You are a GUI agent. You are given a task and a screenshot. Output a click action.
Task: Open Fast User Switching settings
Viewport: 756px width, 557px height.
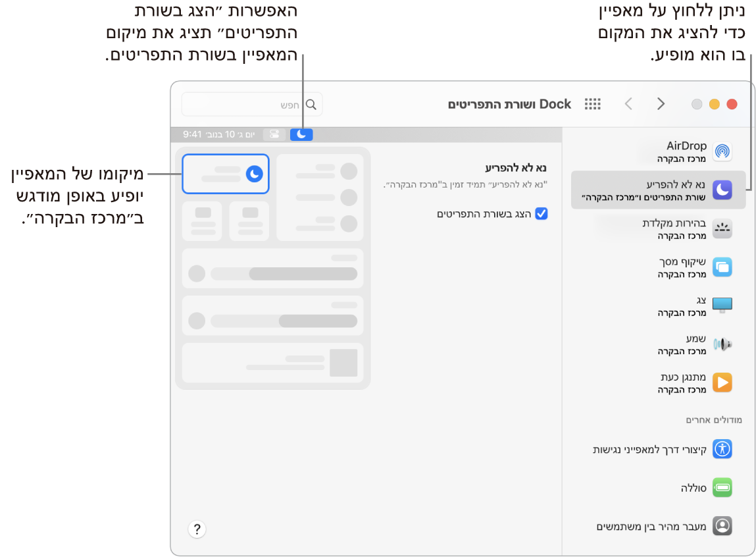722,525
